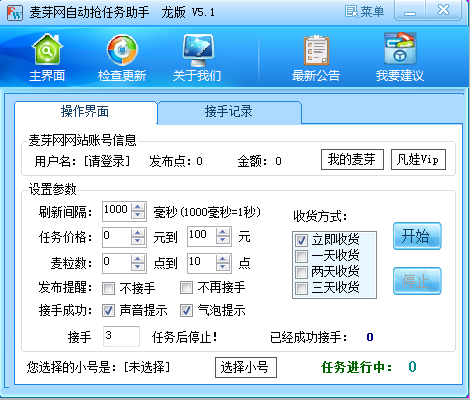Increase maximum 麦粒数 with up arrow
Viewport: 470px width, 400px height.
click(223, 259)
